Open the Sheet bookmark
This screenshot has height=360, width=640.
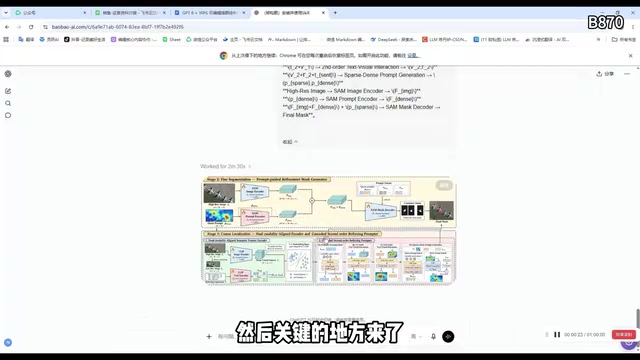tap(171, 40)
